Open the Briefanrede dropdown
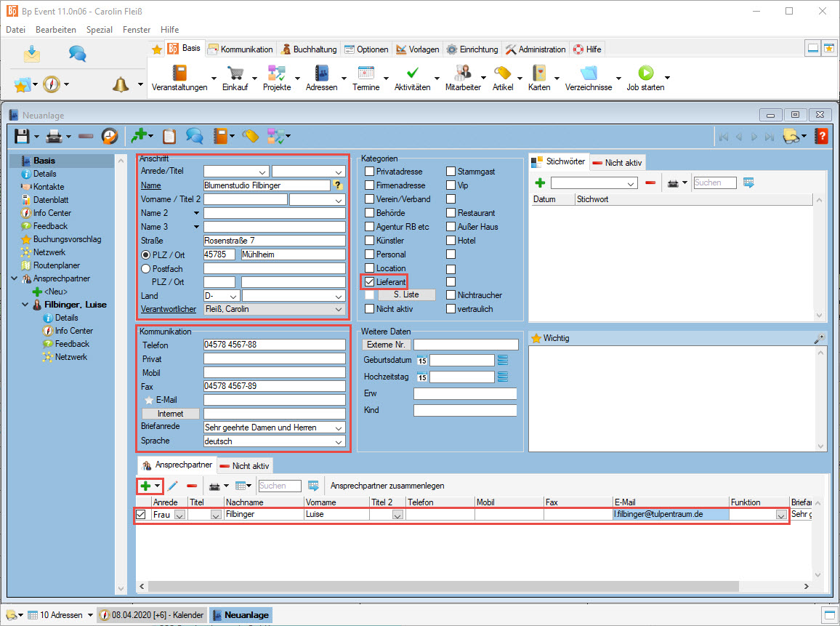This screenshot has height=626, width=840. 339,428
